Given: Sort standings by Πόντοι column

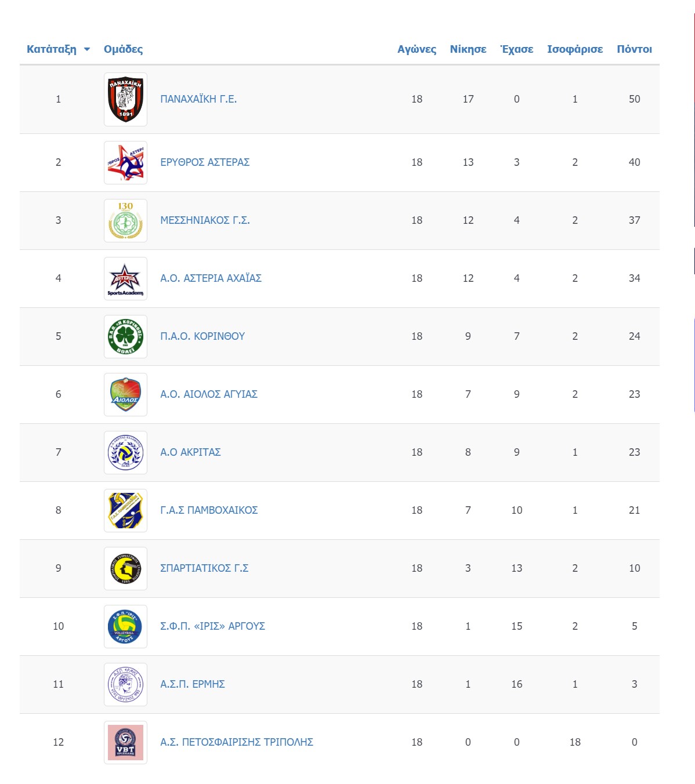Looking at the screenshot, I should point(634,49).
